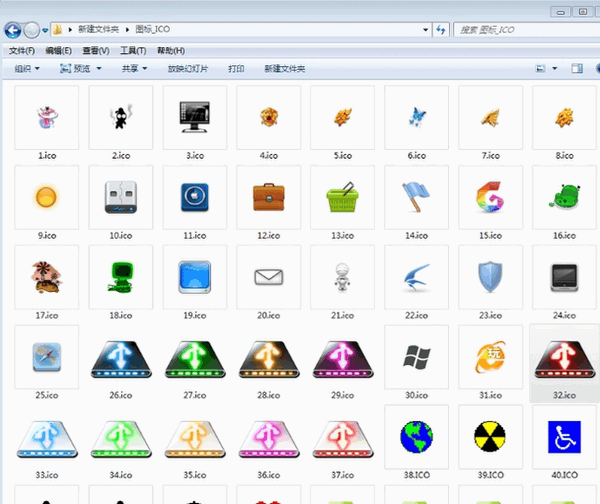This screenshot has height=504, width=600.
Task: Click the 新建文件夹 toolbar button
Action: click(284, 69)
